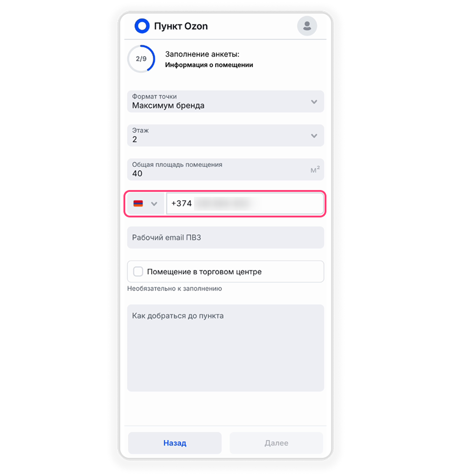Click the blue Ozon circle logo
The image size is (449, 476).
(142, 26)
